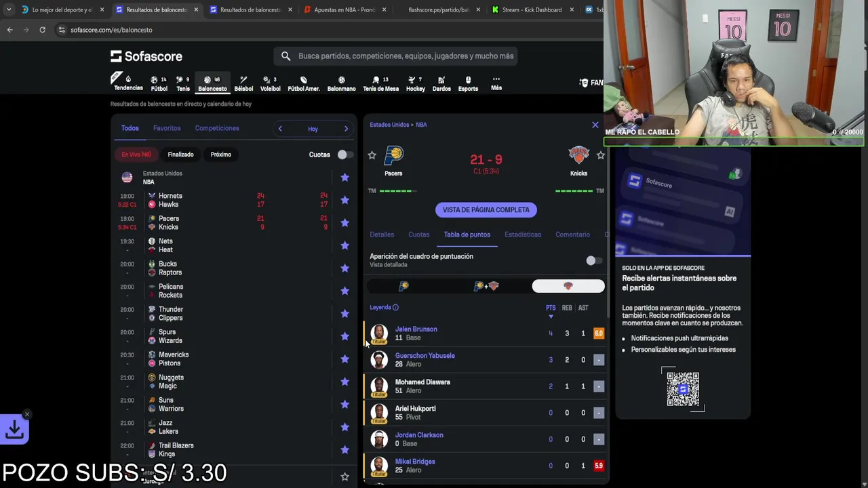Favorite the Knicks team star
868x488 pixels.
tap(600, 155)
